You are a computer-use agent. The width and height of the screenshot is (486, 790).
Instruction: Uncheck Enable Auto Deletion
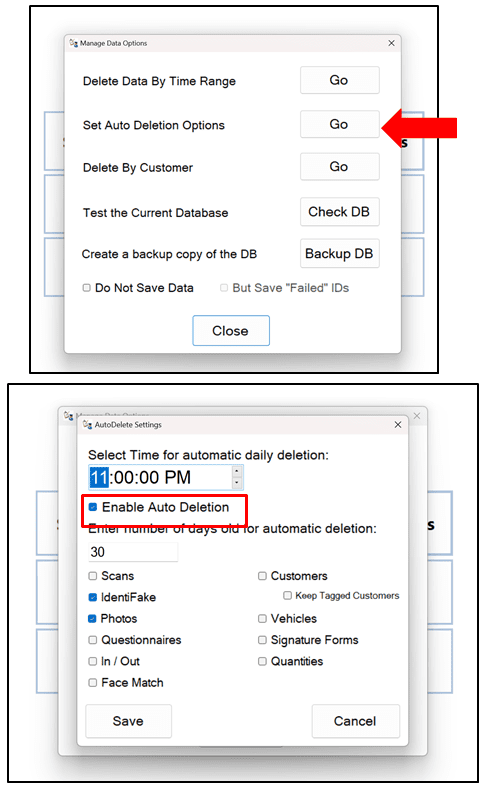tap(93, 507)
